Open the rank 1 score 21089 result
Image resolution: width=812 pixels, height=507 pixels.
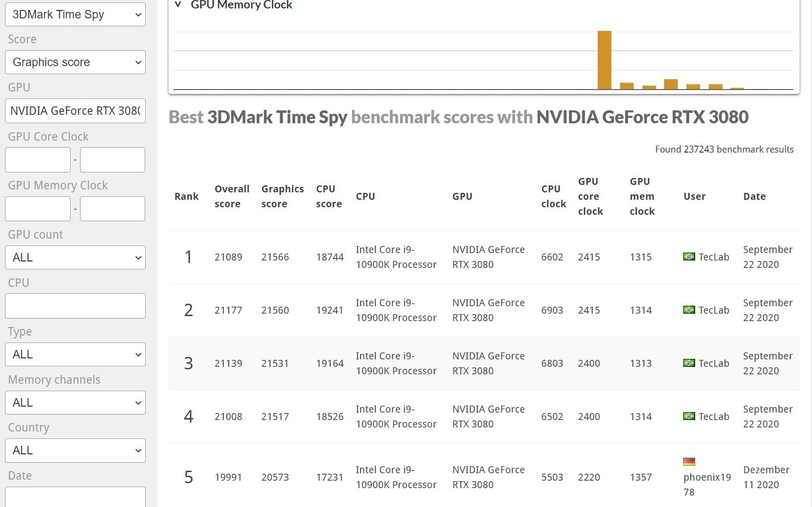pos(228,257)
